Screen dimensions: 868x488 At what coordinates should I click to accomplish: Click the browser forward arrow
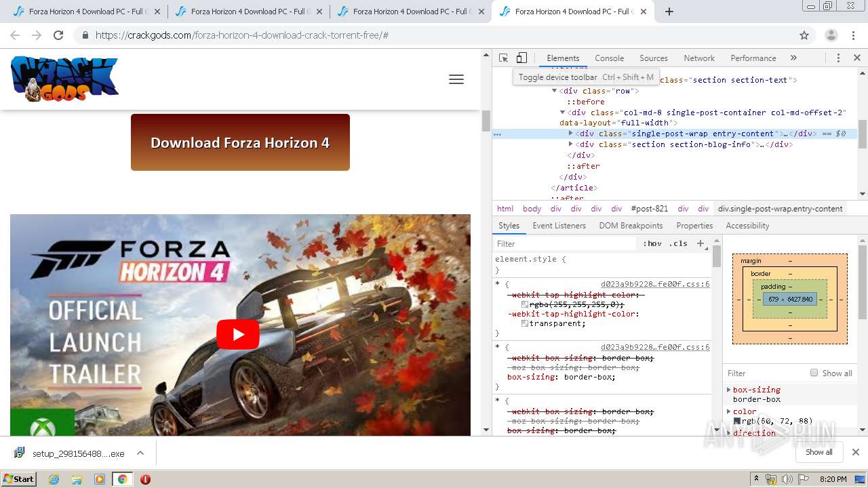point(37,35)
